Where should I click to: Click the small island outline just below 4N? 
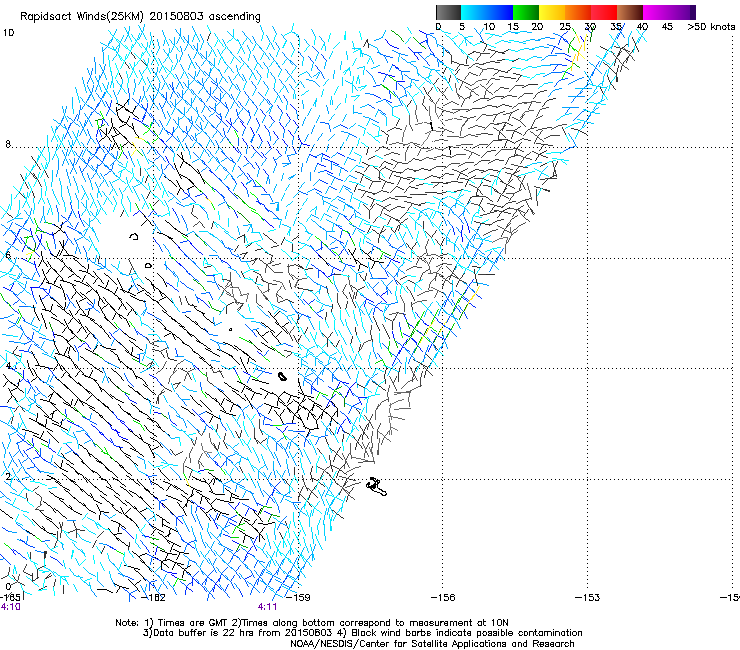click(282, 376)
